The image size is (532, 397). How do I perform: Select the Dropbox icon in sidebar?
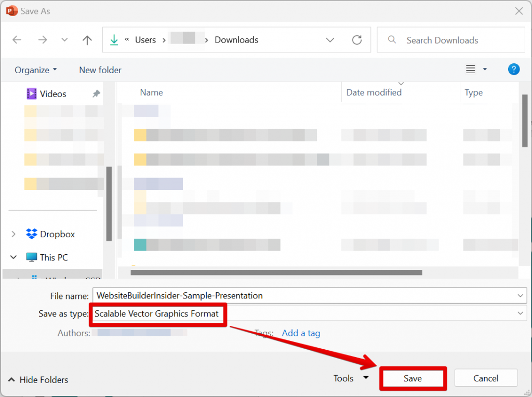click(31, 234)
